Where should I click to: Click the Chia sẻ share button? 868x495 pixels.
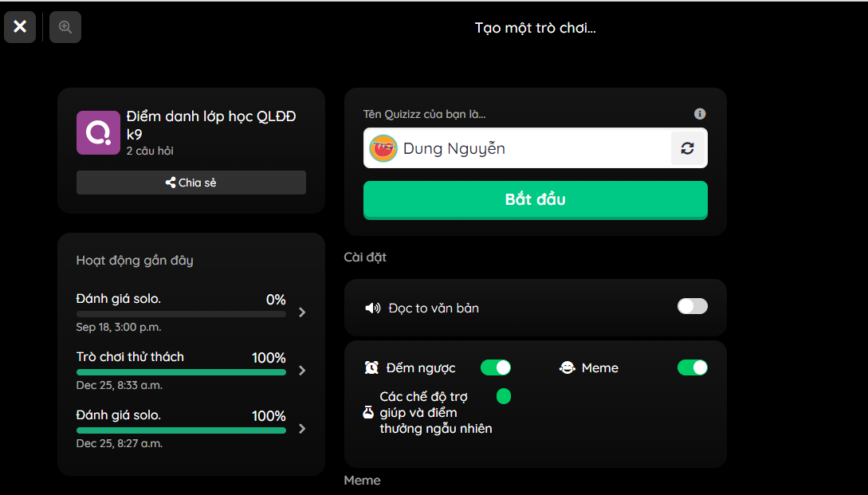[191, 183]
